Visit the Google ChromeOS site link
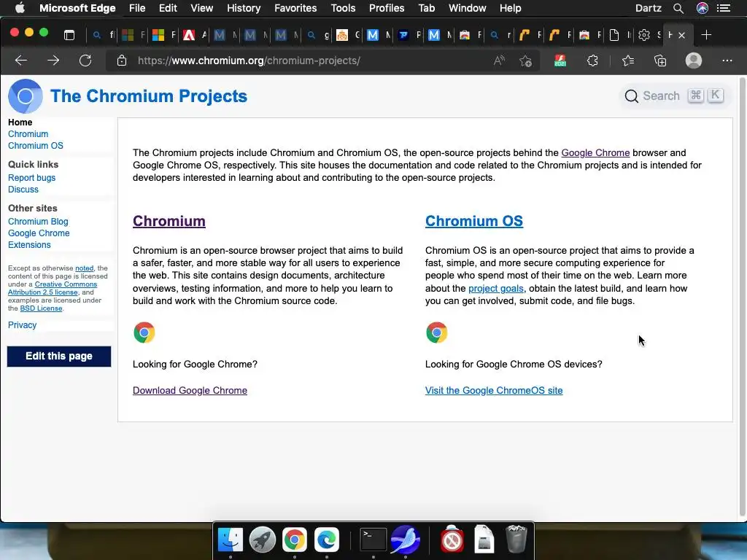747x560 pixels. 494,391
